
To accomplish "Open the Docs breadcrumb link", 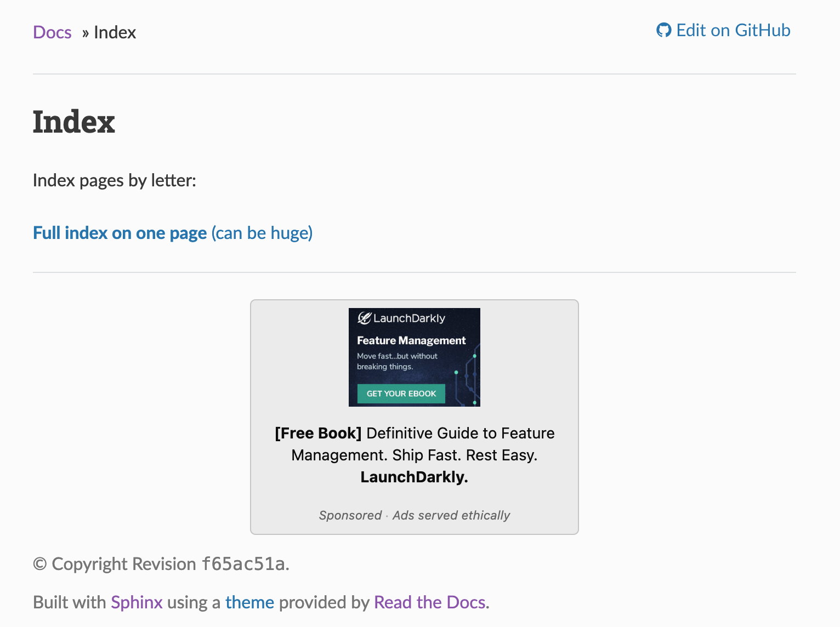I will [x=52, y=32].
